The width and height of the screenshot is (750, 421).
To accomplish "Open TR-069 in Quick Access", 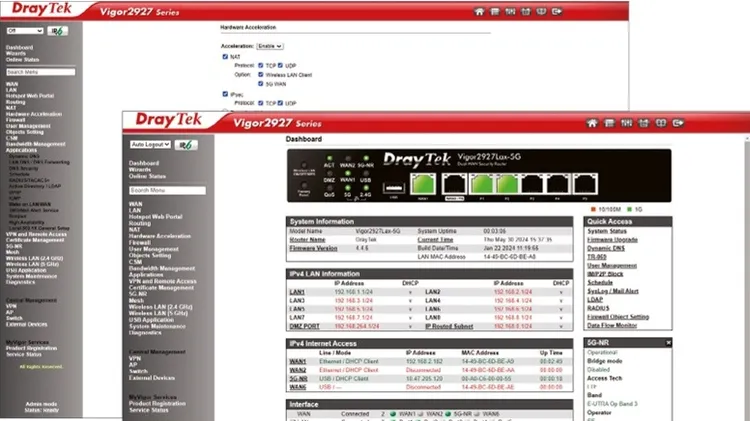I will pyautogui.click(x=597, y=257).
